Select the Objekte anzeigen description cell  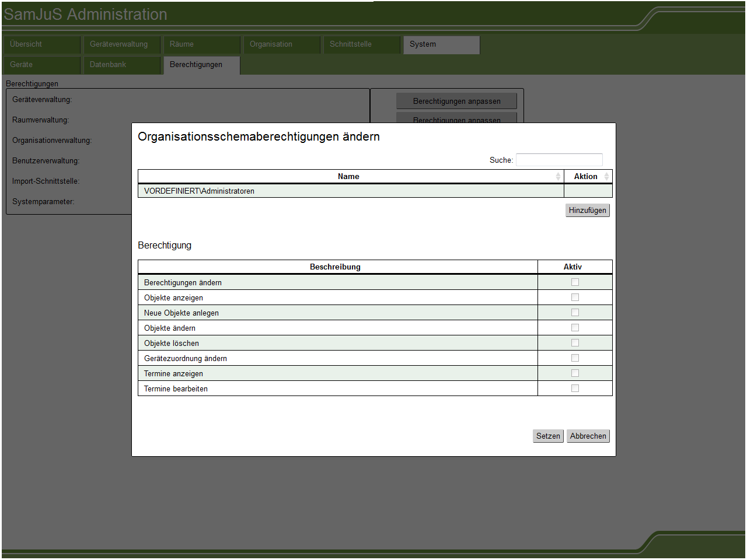pos(338,297)
